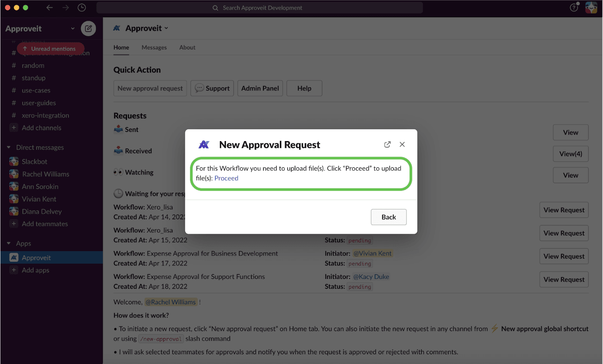The width and height of the screenshot is (603, 364).
Task: Collapse the Direct messages section
Action: 8,148
